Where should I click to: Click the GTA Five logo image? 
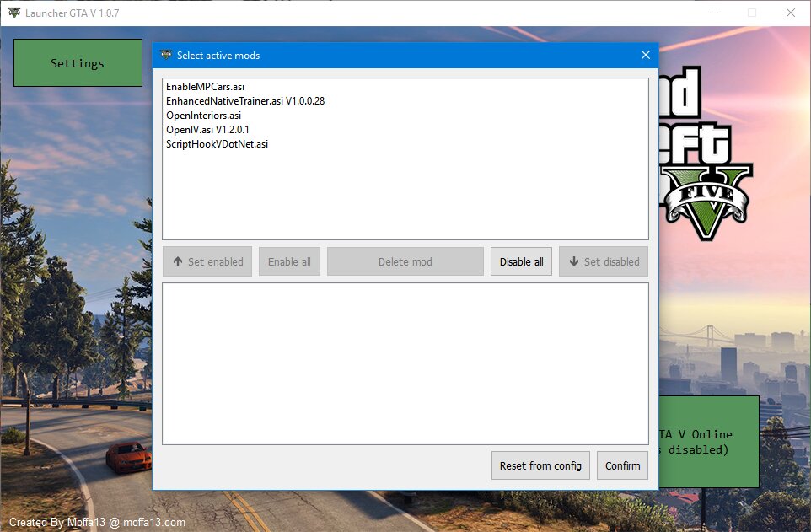tap(704, 160)
